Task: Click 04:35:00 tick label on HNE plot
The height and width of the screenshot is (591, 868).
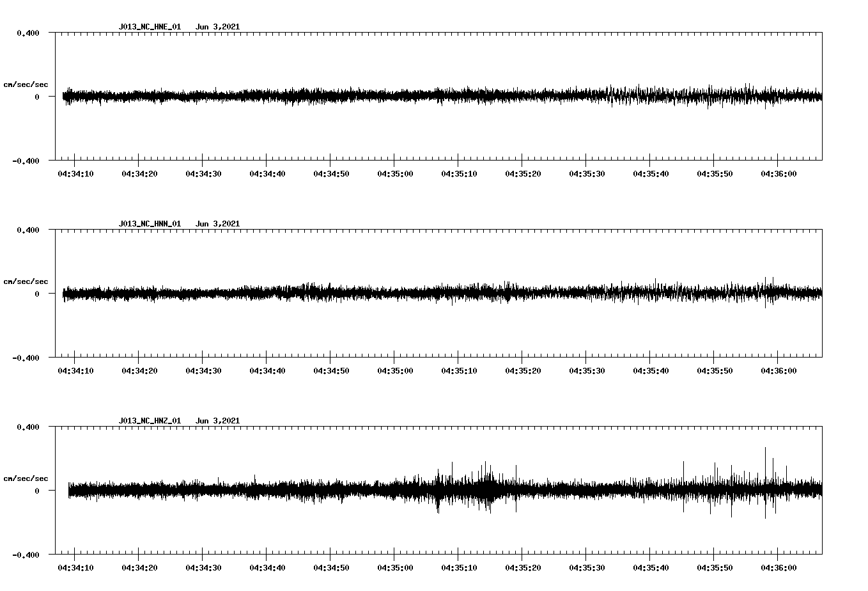Action: 395,174
